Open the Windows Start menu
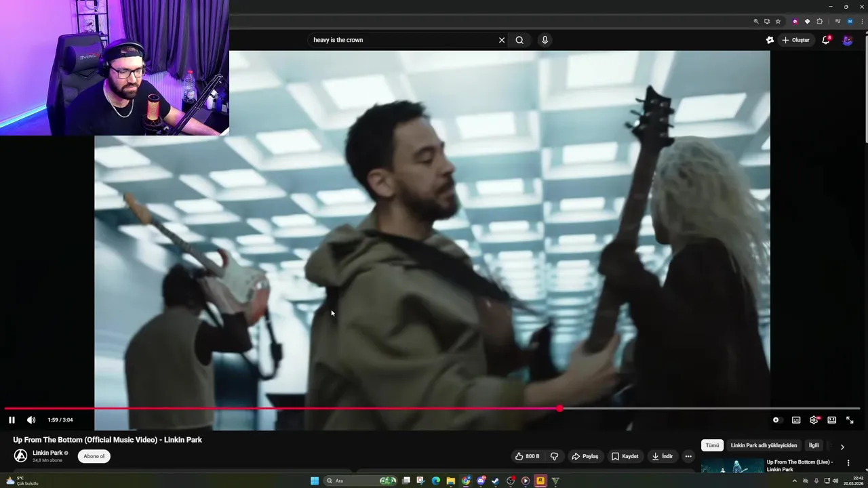868x488 pixels. tap(315, 481)
